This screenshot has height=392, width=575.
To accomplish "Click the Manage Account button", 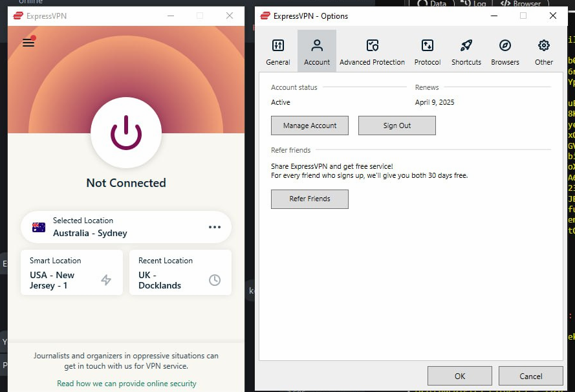I will click(310, 125).
